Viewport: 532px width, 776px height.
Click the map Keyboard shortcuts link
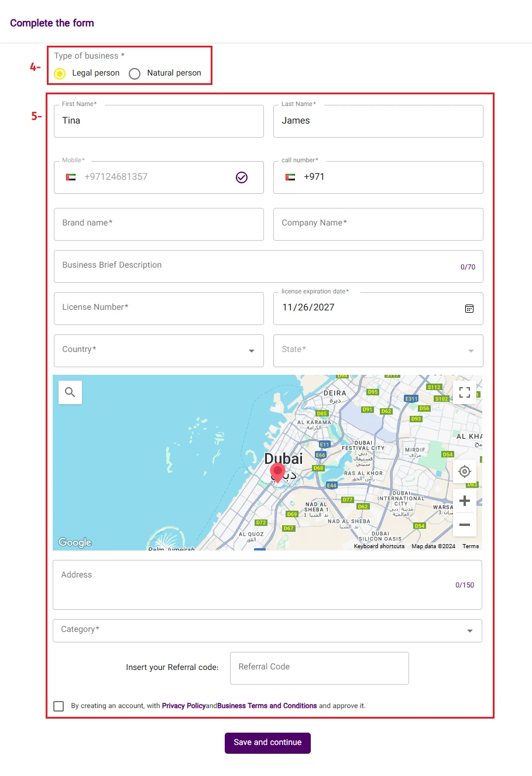click(x=379, y=546)
